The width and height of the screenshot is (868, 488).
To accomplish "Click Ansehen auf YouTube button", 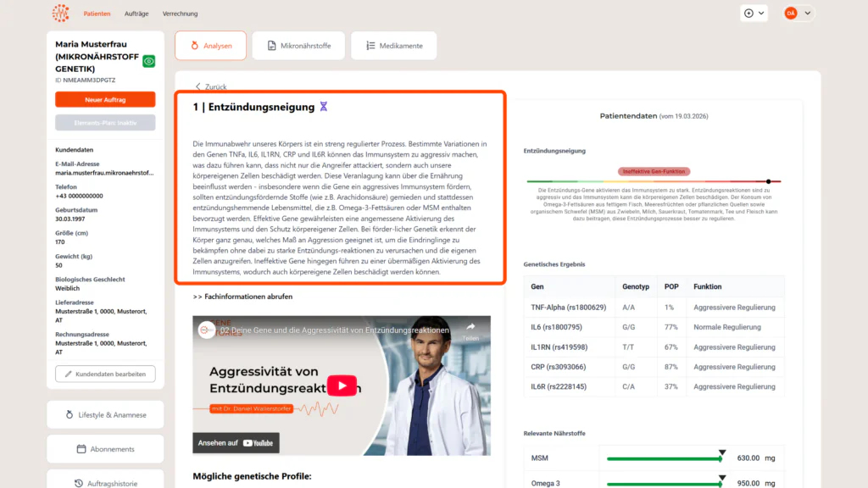I will pyautogui.click(x=236, y=442).
